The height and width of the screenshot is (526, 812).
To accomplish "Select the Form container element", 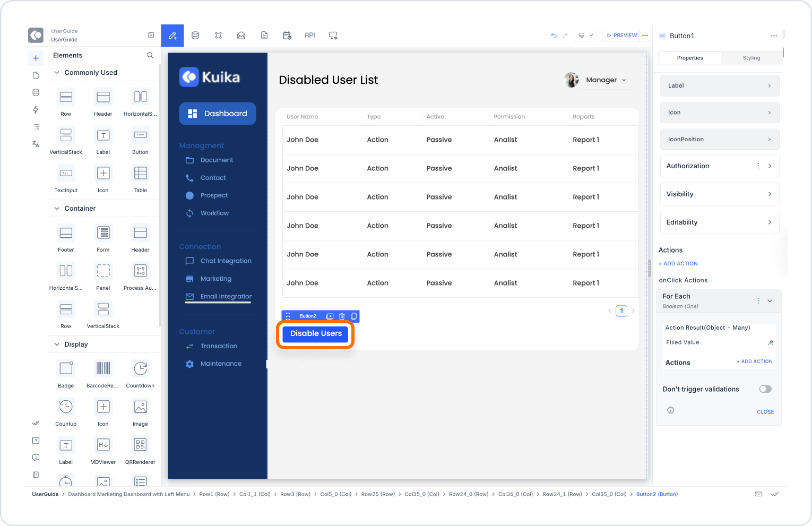I will click(x=103, y=238).
